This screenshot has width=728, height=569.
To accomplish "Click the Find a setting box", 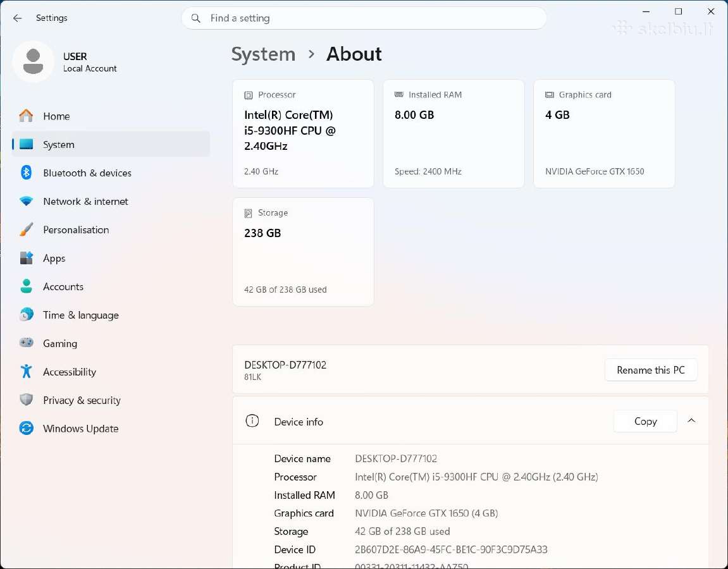I will tap(364, 18).
